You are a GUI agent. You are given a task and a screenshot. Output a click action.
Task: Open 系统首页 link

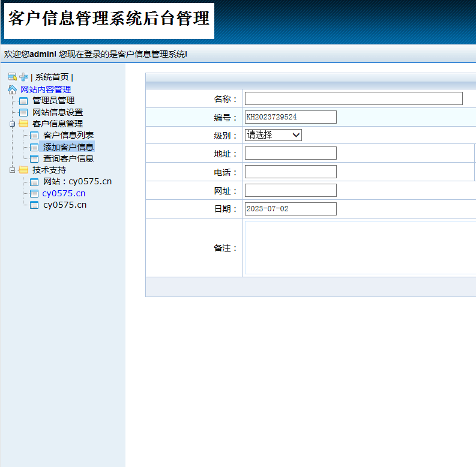52,77
